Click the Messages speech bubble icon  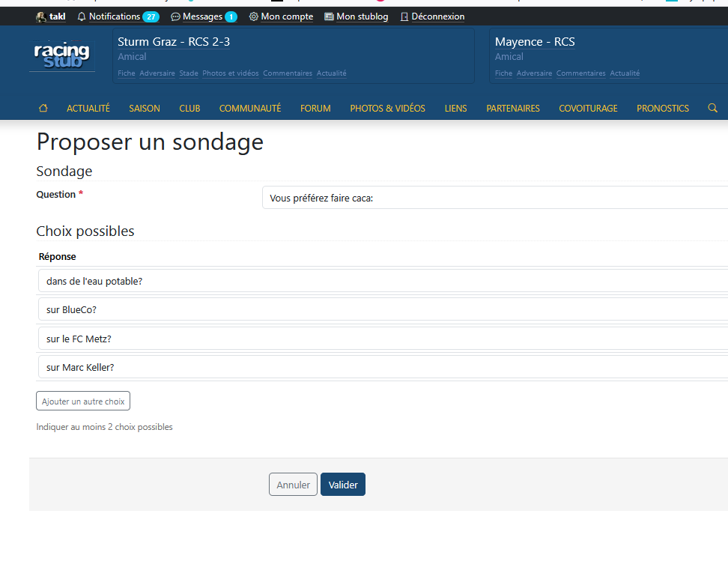point(175,16)
